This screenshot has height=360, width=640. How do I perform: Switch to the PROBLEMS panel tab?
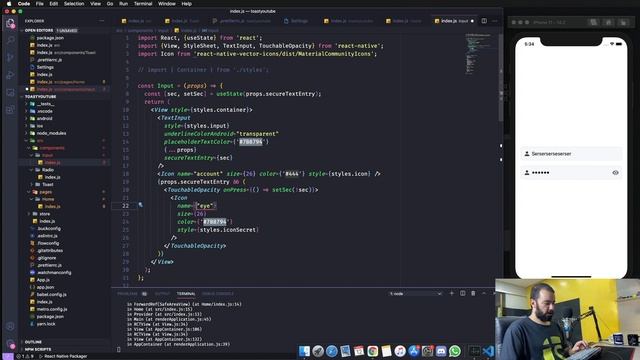click(x=131, y=293)
